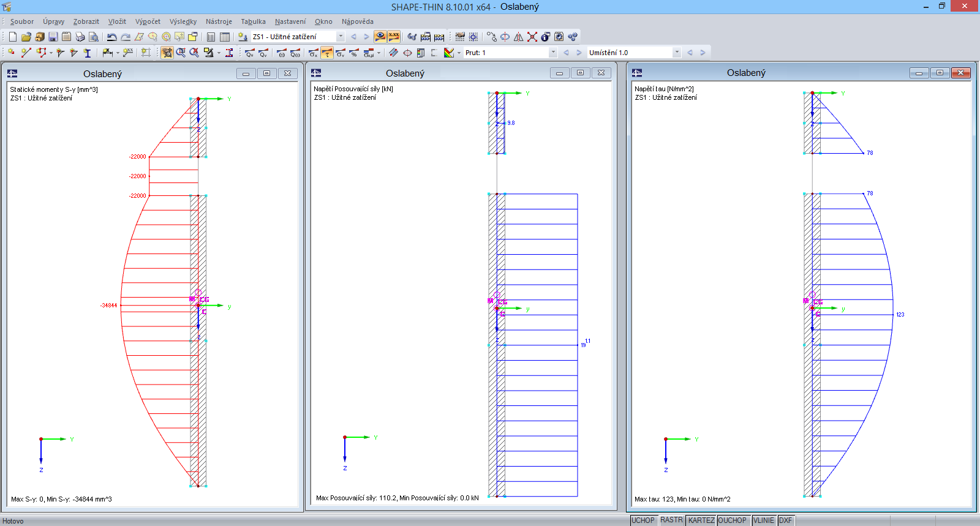This screenshot has height=526, width=980.
Task: Go to previous load case arrow
Action: coord(353,37)
